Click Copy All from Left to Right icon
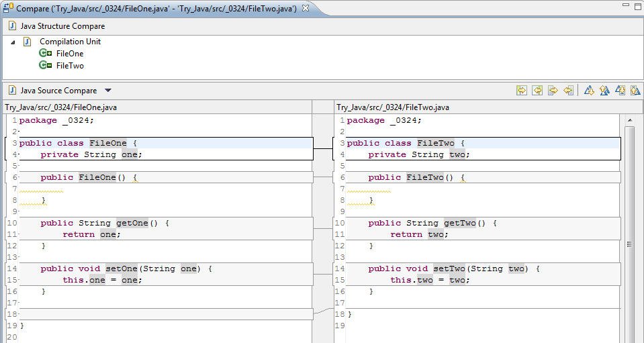Viewport: 644px width, 343px height. pyautogui.click(x=521, y=91)
